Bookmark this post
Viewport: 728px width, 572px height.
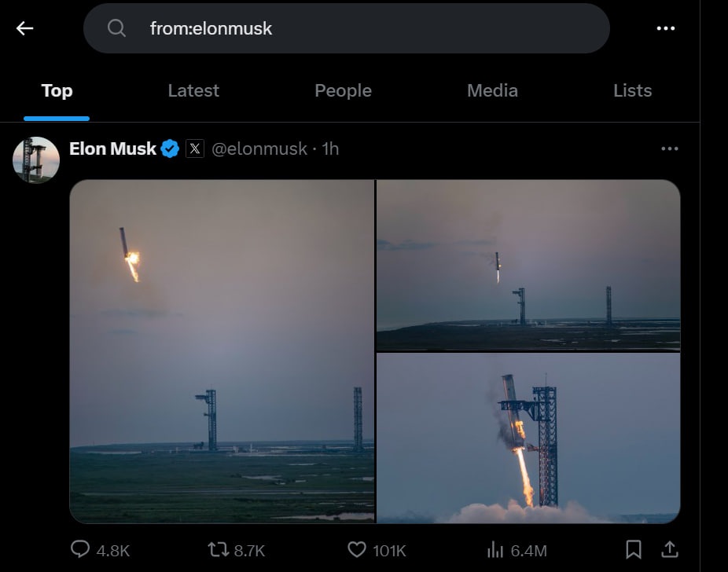pyautogui.click(x=634, y=549)
